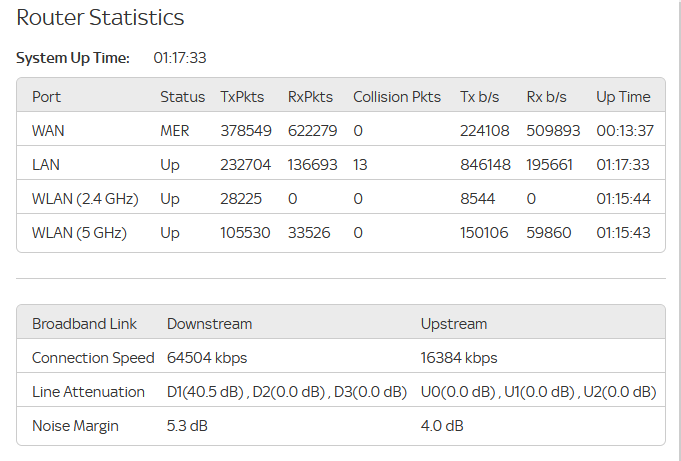681x461 pixels.
Task: Select the WAN port row label
Action: point(48,131)
